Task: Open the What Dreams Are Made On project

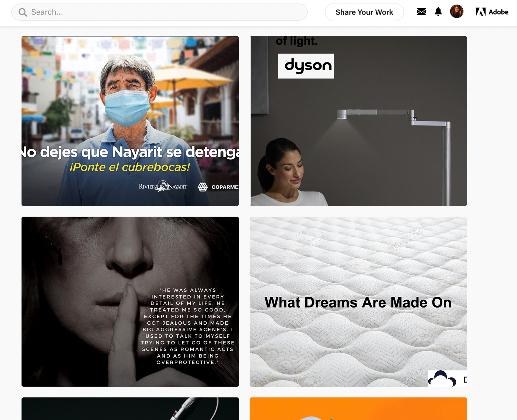Action: [358, 302]
